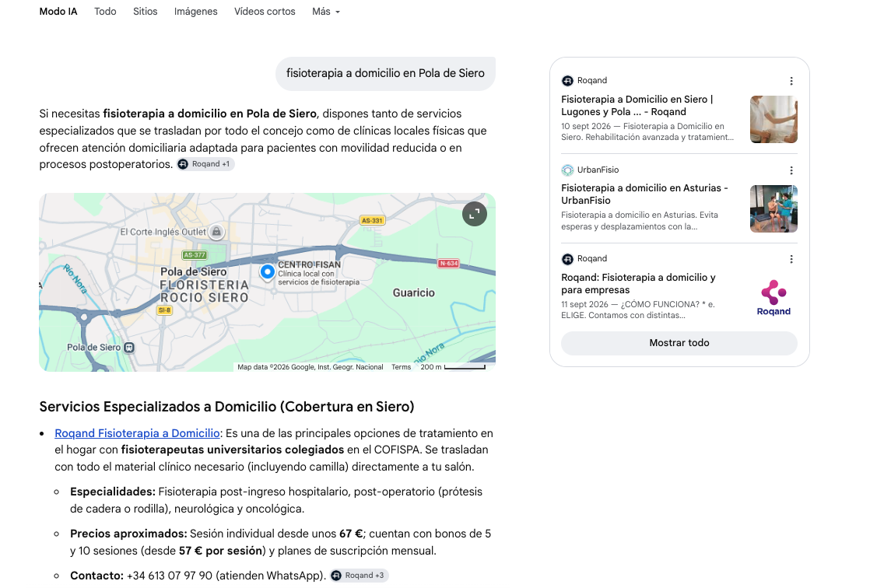Open options menu for first Roqand result

coord(791,81)
